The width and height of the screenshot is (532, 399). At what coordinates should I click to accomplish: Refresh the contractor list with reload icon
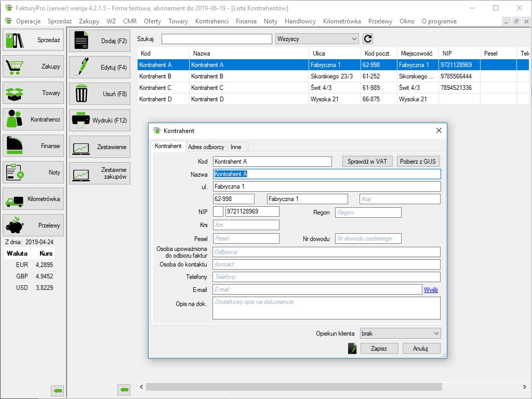[368, 39]
